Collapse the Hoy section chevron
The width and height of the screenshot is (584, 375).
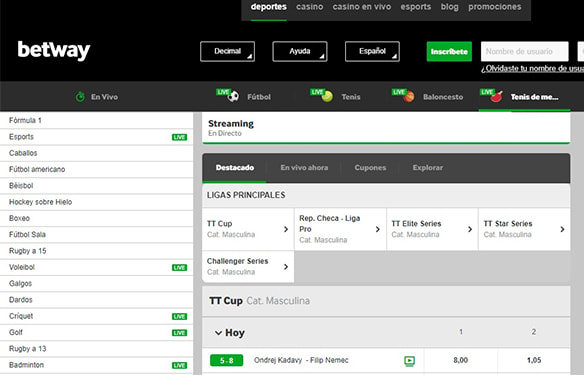coord(219,333)
